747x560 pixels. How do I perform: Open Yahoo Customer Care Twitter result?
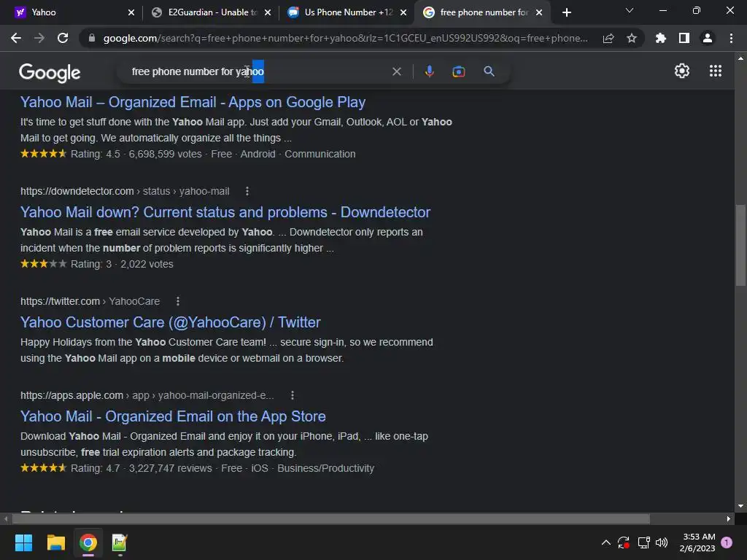click(171, 322)
